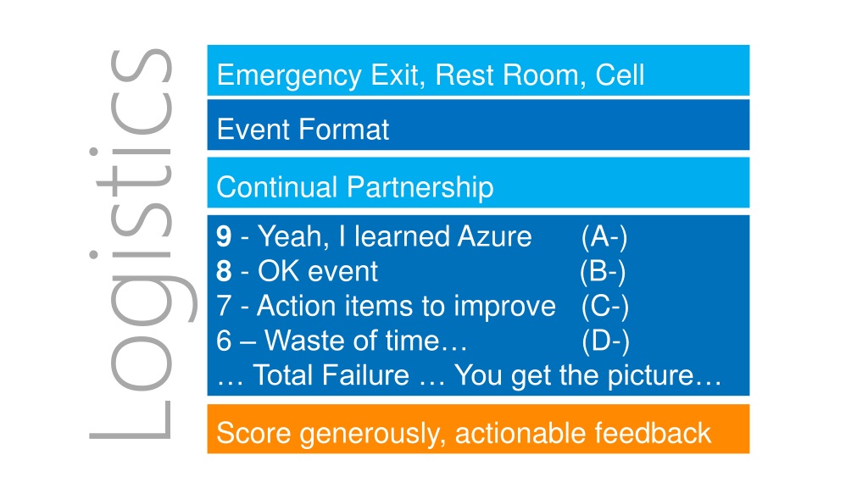Select the Event Format bar
The image size is (868, 488).
478,125
